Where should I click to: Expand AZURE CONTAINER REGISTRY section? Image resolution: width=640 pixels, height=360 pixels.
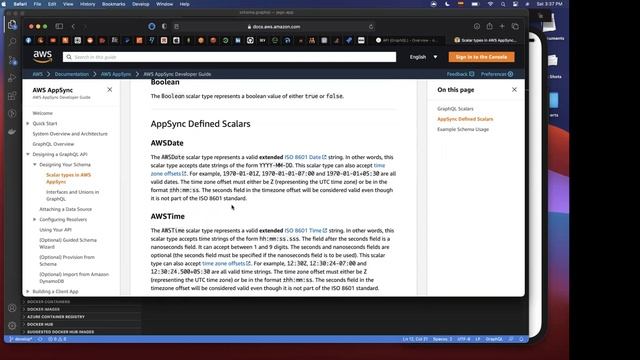pos(56,317)
